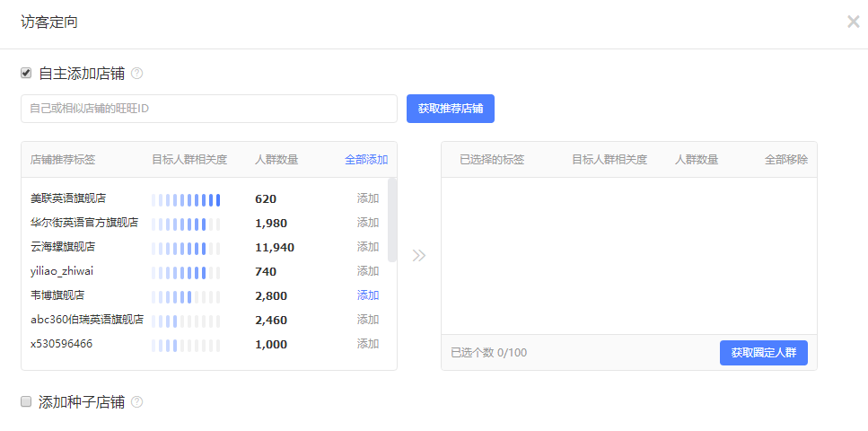This screenshot has height=431, width=868.
Task: Add x530596466 shop to selection
Action: pos(368,344)
